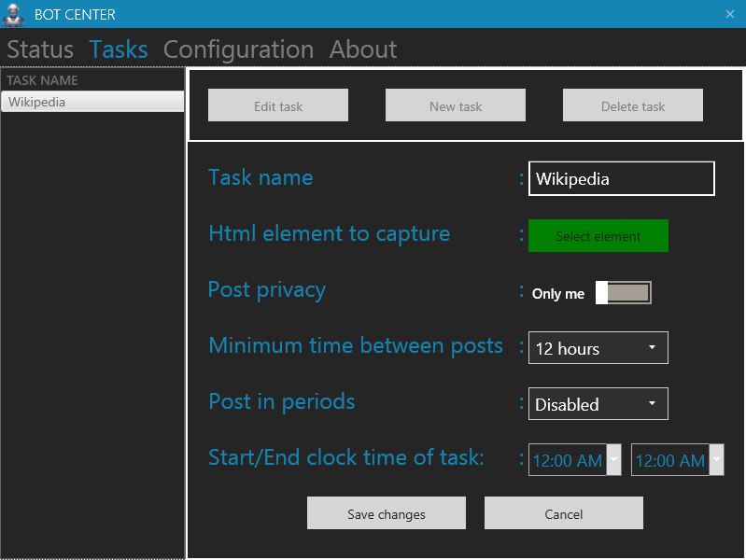Screen dimensions: 746x560
Task: Focus the Task name text field
Action: [621, 178]
